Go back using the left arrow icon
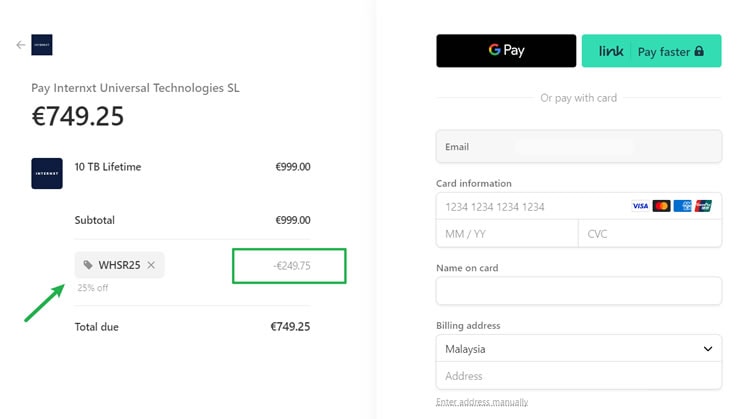 pos(21,45)
